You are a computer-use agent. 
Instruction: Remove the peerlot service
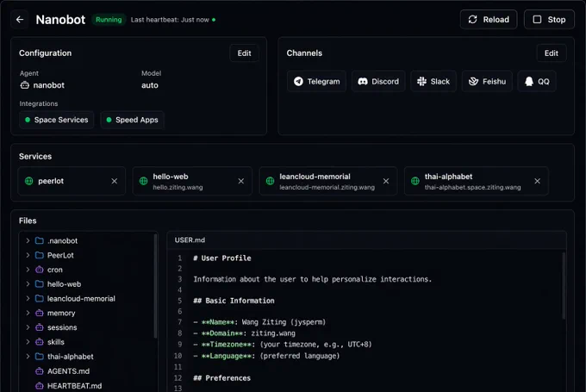point(115,181)
